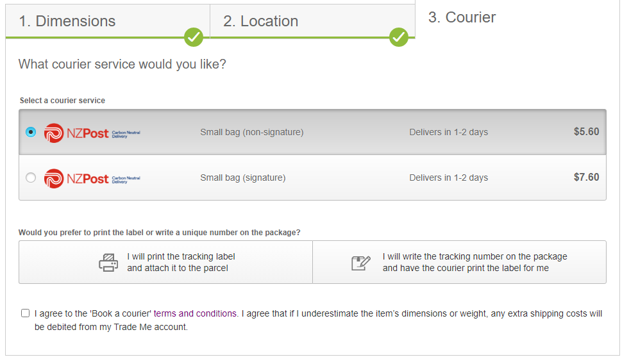The image size is (638, 364).
Task: Click Carbon Neutral Delivery badge in first row
Action: tap(126, 133)
